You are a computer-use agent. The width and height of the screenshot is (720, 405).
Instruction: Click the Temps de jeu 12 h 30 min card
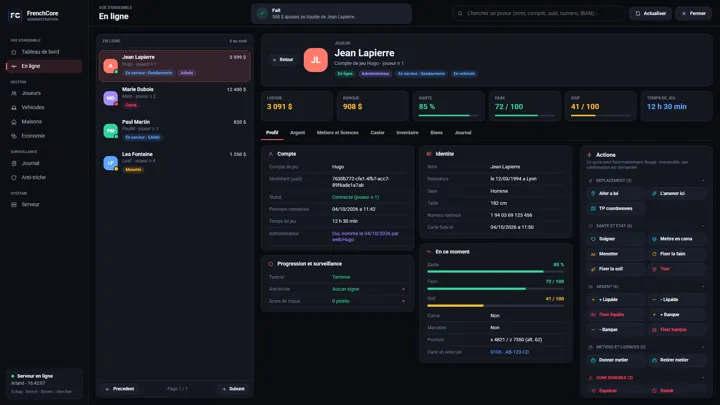pyautogui.click(x=676, y=106)
